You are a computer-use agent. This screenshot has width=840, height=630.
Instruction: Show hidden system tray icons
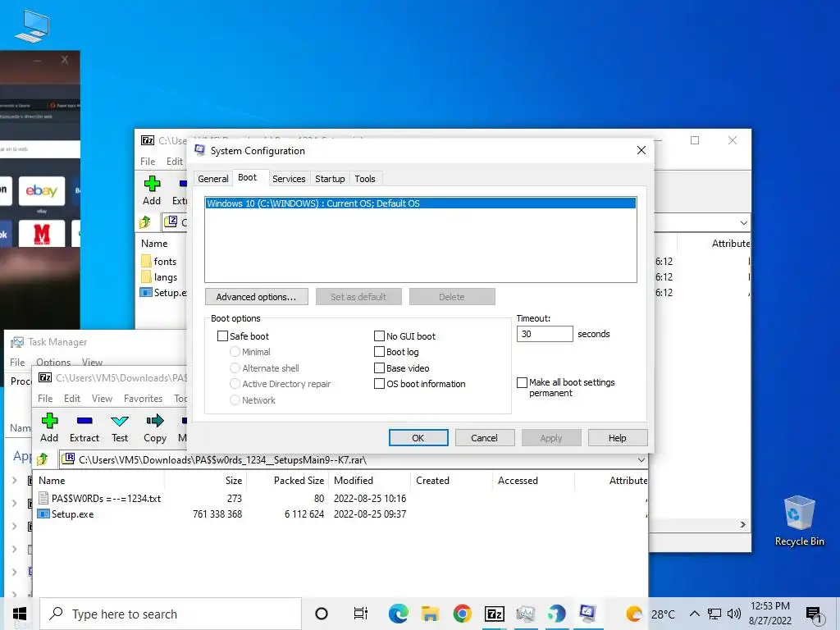coord(694,614)
